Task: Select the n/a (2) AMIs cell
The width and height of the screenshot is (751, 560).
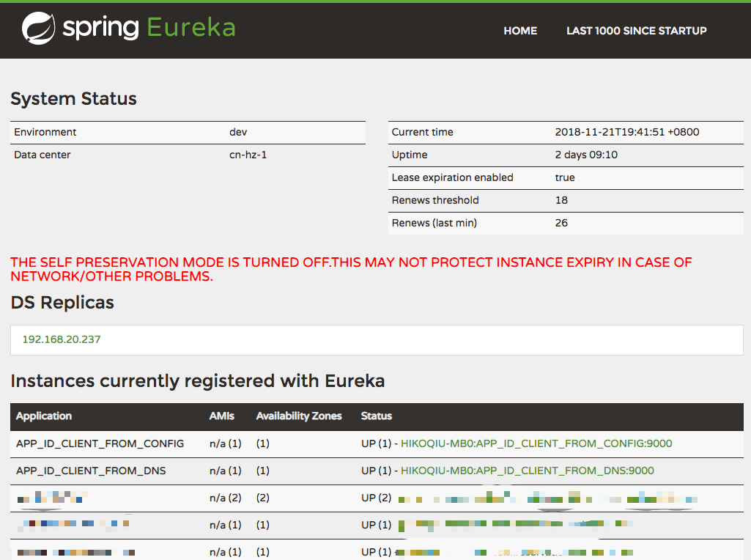Action: pos(225,498)
